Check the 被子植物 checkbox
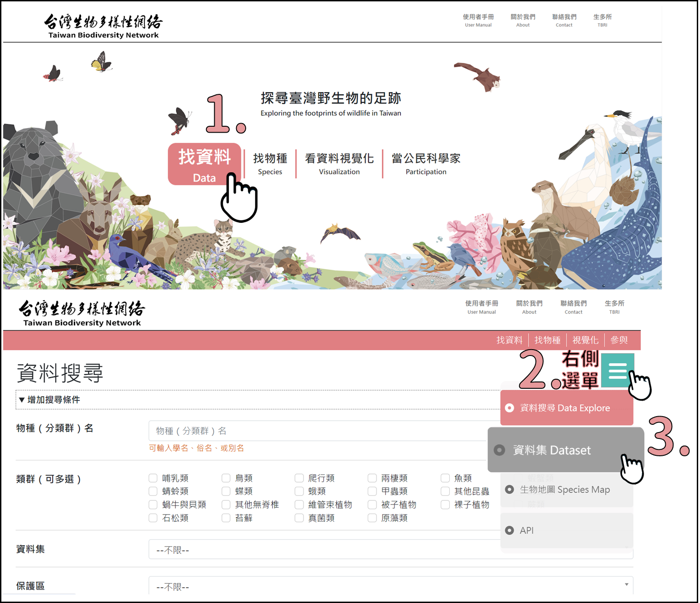 click(x=372, y=505)
